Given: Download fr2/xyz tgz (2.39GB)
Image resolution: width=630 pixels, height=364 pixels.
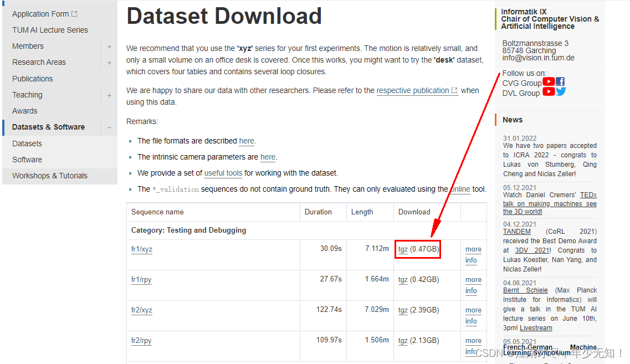Looking at the screenshot, I should [403, 310].
